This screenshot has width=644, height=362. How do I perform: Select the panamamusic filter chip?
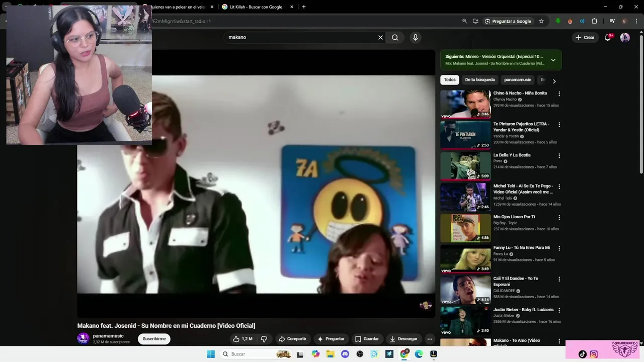[518, 79]
